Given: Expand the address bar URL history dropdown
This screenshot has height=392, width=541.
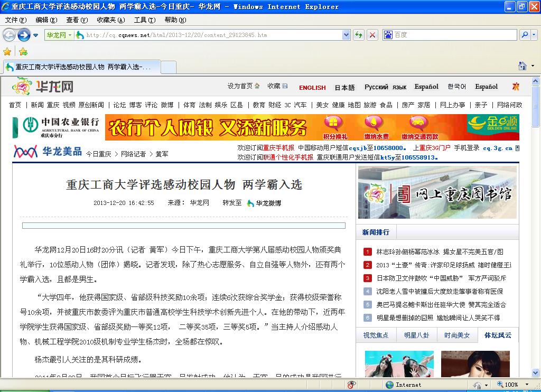Looking at the screenshot, I should [346, 35].
